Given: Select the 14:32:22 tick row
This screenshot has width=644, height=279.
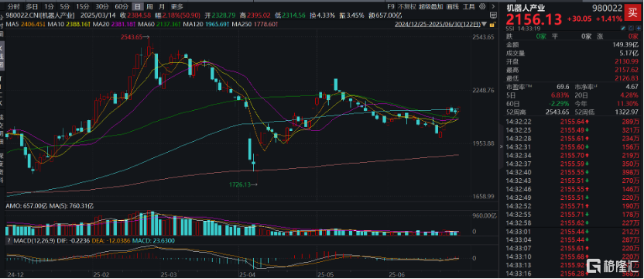Looking at the screenshot, I should tap(573, 122).
